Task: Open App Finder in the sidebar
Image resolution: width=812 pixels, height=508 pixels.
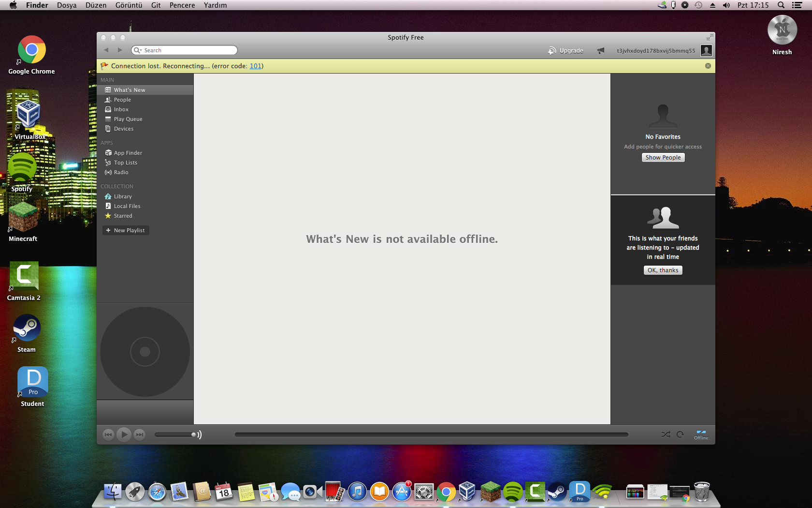Action: 145,153
